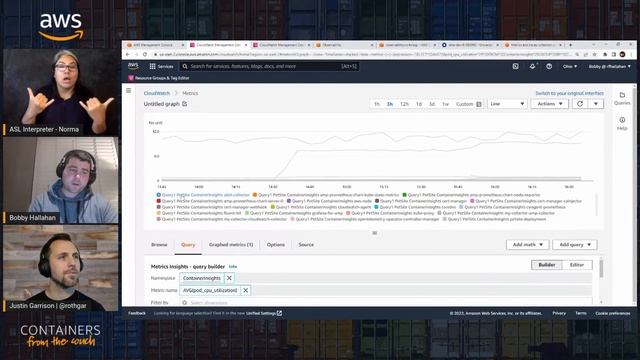Toggle the cert-manager-webhook legend series
The width and height of the screenshot is (640, 360).
tap(212, 207)
